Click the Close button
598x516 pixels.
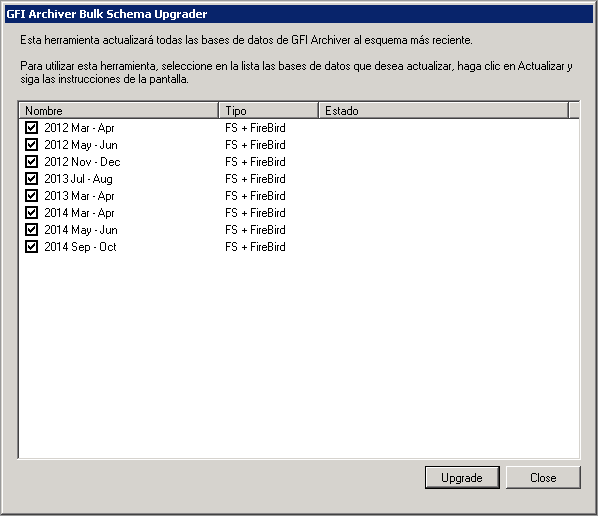[x=543, y=477]
